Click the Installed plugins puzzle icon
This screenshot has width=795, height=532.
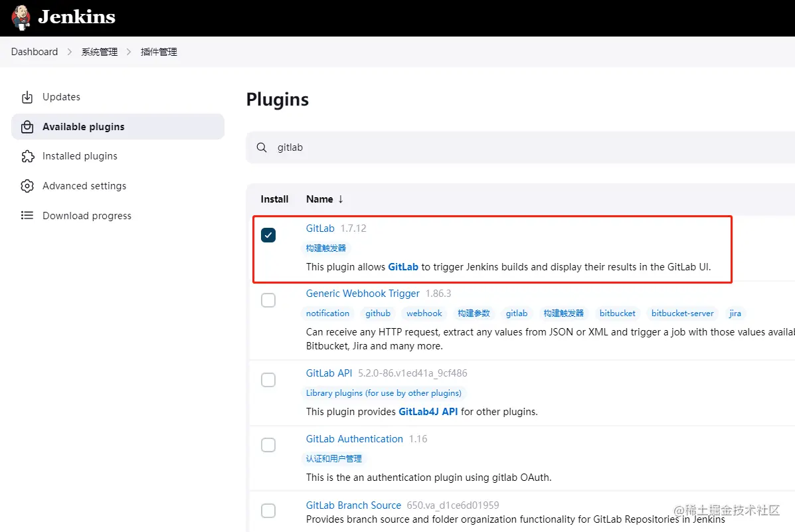(x=27, y=156)
